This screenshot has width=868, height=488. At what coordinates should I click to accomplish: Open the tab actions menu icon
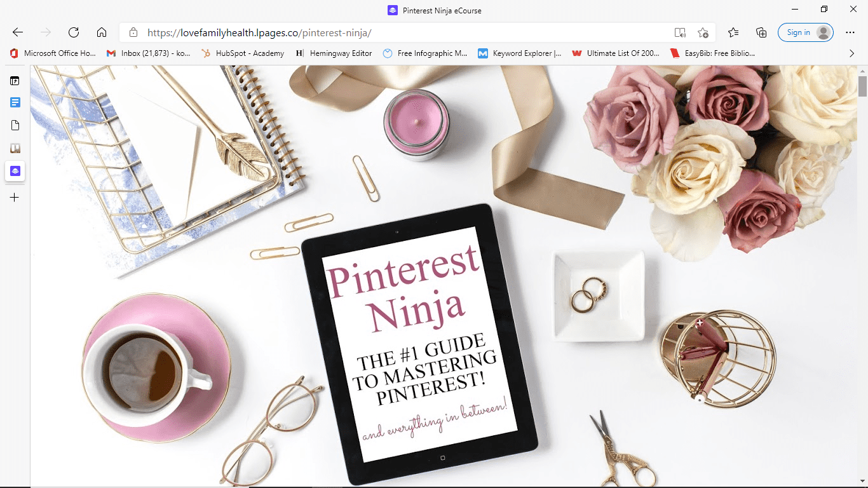tap(15, 81)
